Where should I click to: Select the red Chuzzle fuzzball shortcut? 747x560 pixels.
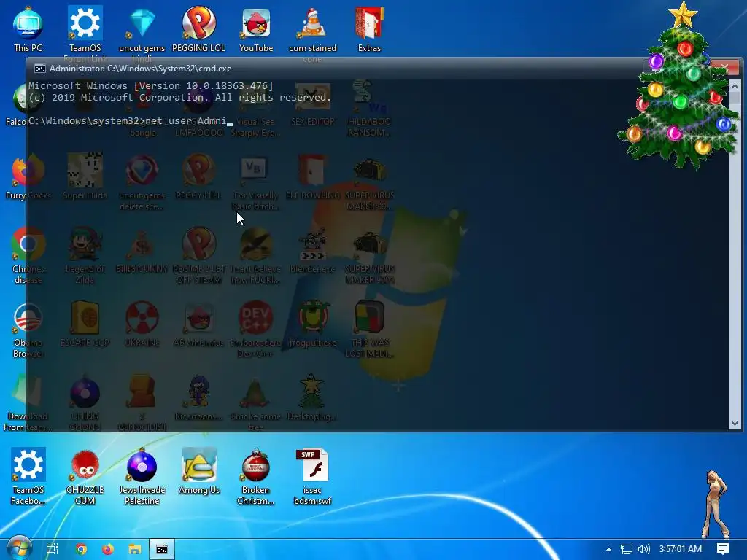coord(85,476)
